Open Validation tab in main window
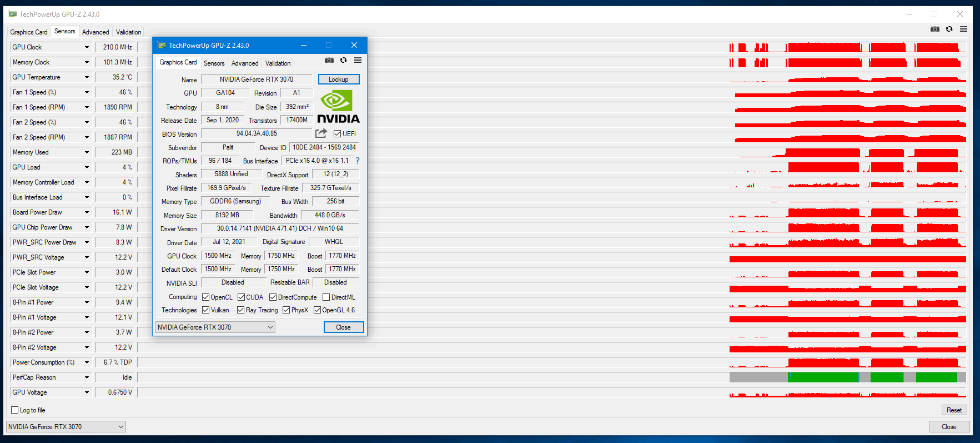This screenshot has width=980, height=443. coord(129,32)
